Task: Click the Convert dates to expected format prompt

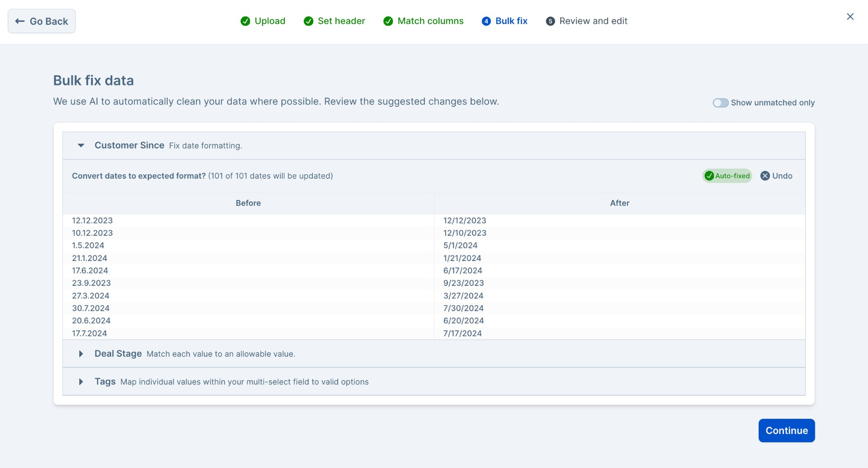Action: (x=139, y=176)
